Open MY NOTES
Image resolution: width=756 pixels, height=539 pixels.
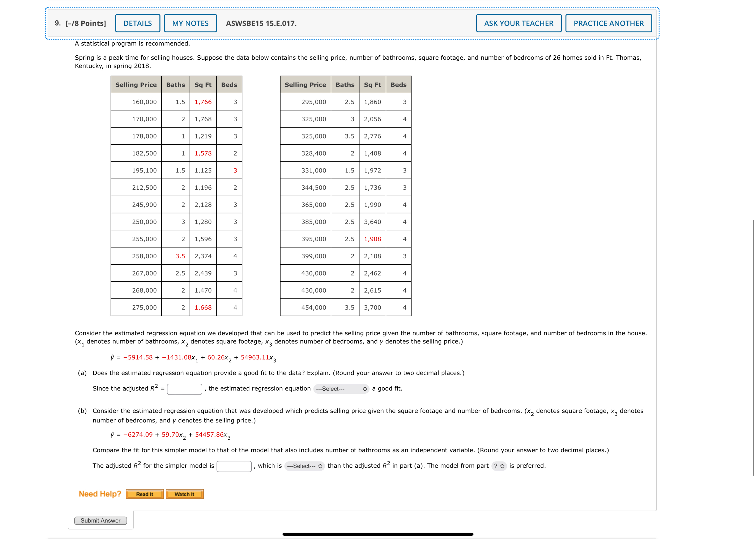pos(190,23)
